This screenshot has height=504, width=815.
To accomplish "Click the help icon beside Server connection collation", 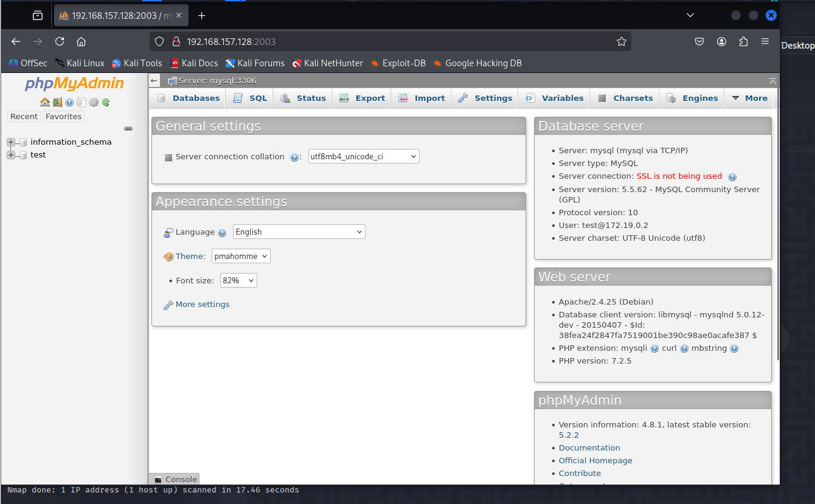I will click(x=294, y=157).
